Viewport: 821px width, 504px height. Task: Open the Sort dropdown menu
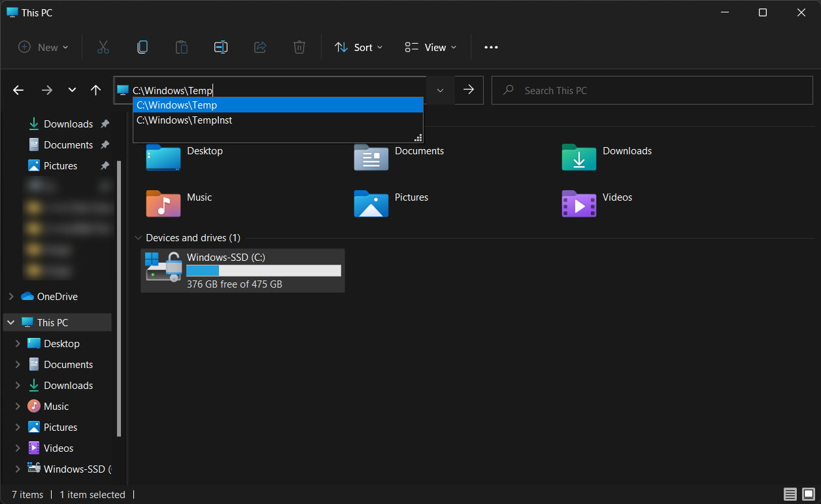tap(359, 47)
